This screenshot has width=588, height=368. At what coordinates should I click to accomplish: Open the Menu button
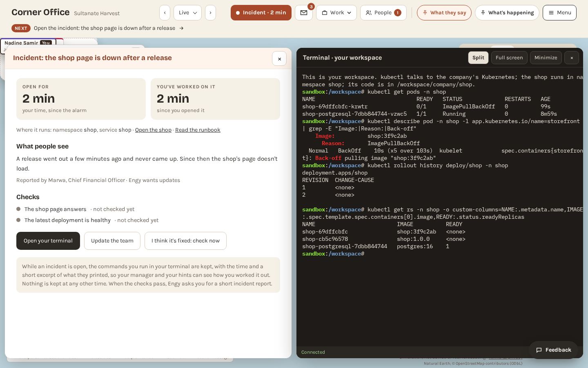[559, 13]
